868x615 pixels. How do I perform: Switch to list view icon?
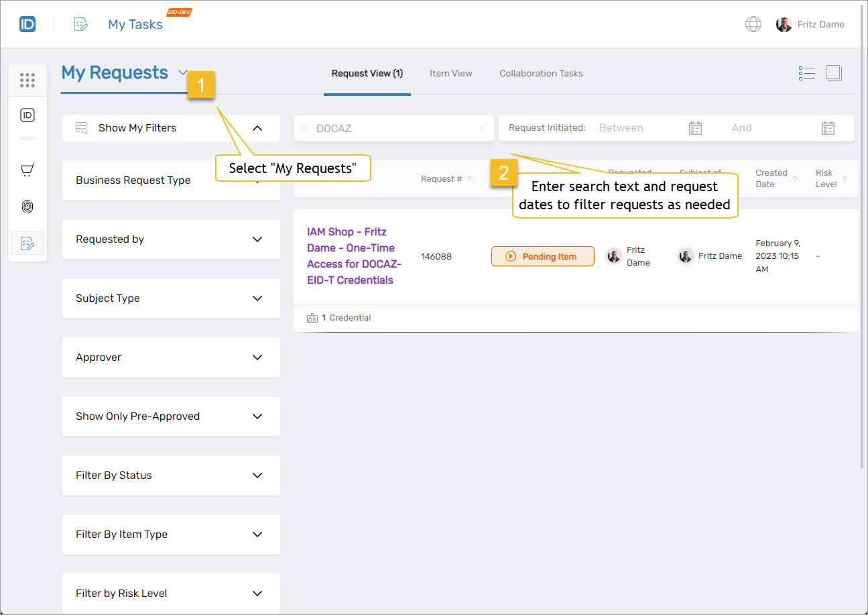click(807, 73)
